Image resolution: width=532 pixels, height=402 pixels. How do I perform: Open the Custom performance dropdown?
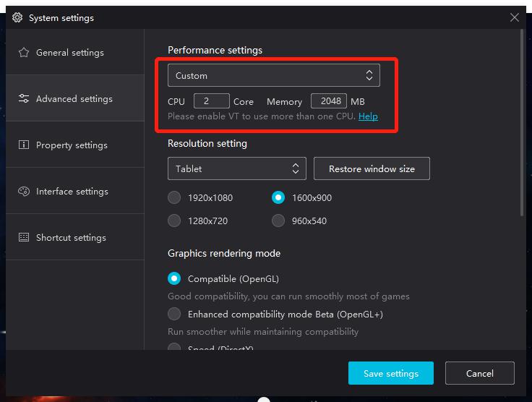[x=273, y=75]
